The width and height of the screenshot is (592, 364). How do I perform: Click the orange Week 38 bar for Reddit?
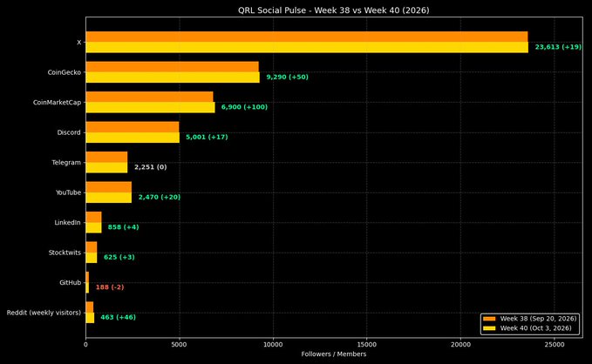90,307
